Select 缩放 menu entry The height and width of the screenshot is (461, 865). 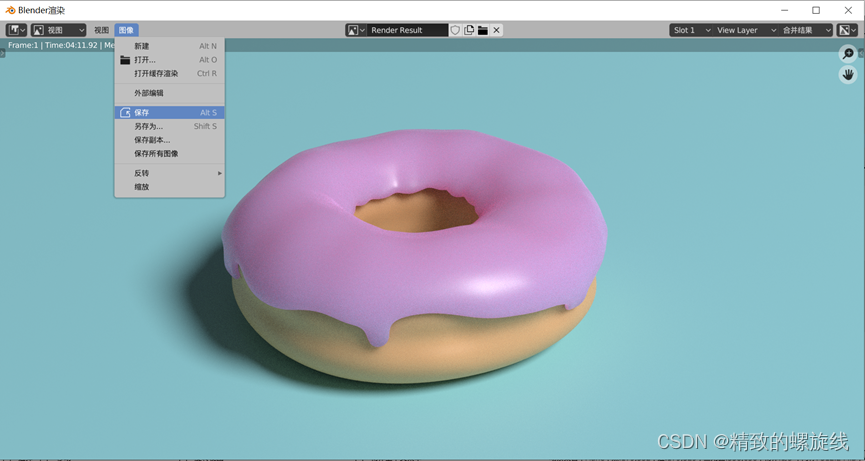pyautogui.click(x=169, y=187)
